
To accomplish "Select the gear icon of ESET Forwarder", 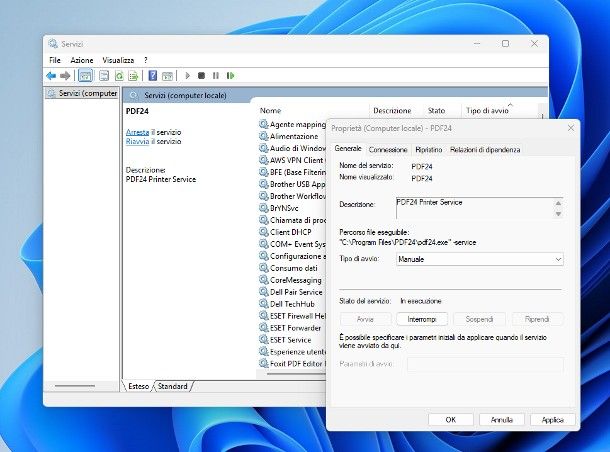I will click(x=264, y=328).
